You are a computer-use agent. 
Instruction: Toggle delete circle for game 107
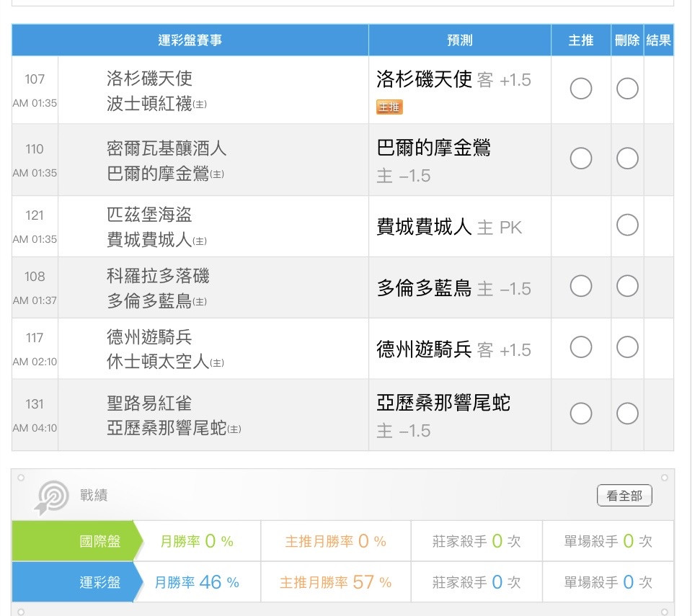[627, 89]
